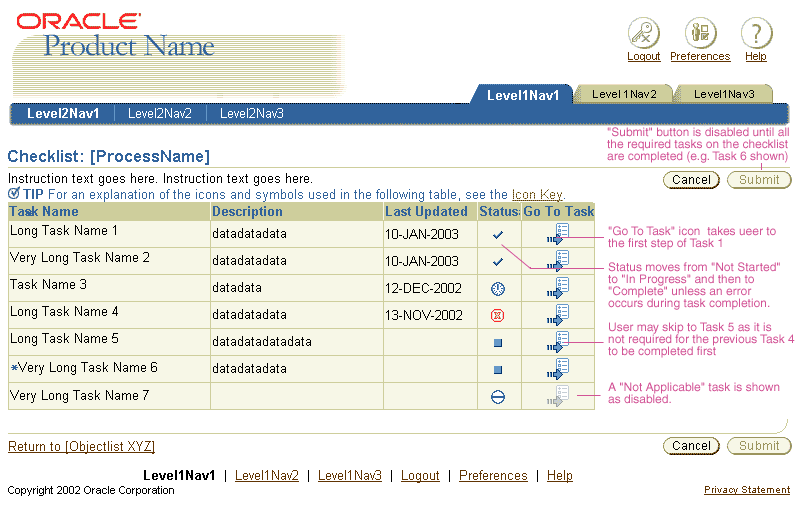This screenshot has height=510, width=800.
Task: Go to task icon for Task Name 3
Action: point(558,288)
